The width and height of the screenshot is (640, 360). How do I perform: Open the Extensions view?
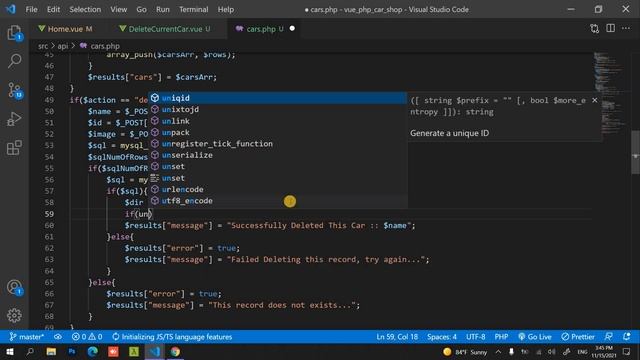tap(14, 148)
